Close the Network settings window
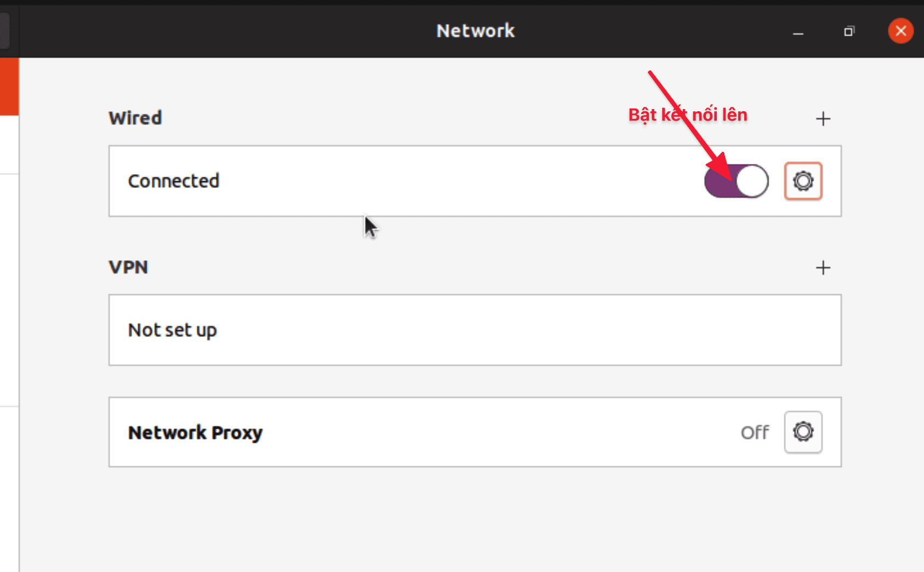Image resolution: width=924 pixels, height=572 pixels. coord(900,31)
